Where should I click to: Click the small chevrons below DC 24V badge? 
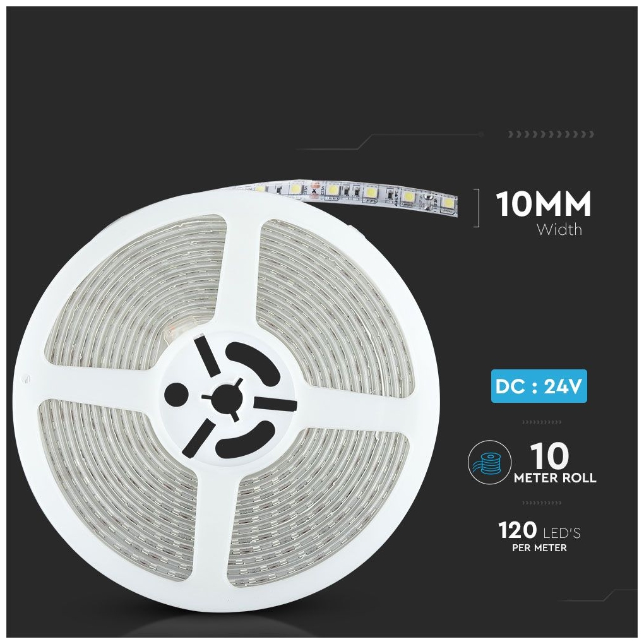tap(541, 422)
